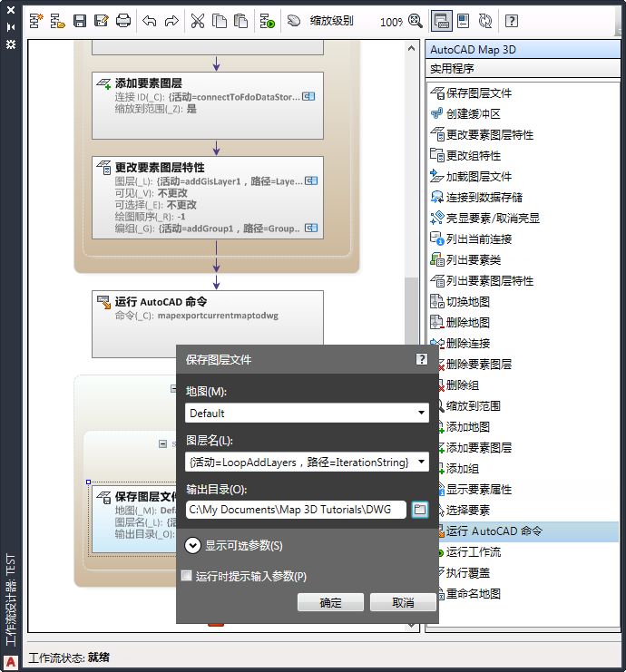Pick the 保存图层文件 activity from the list
The image size is (626, 672).
click(524, 93)
